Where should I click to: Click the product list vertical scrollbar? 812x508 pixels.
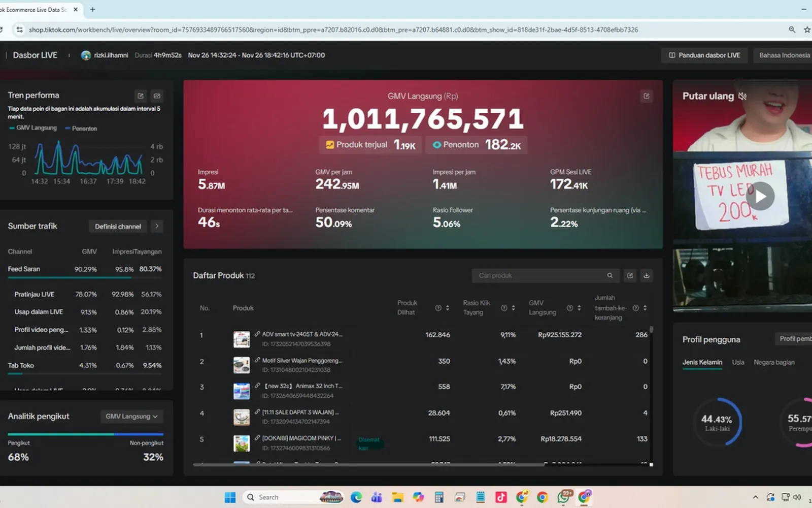tap(651, 330)
